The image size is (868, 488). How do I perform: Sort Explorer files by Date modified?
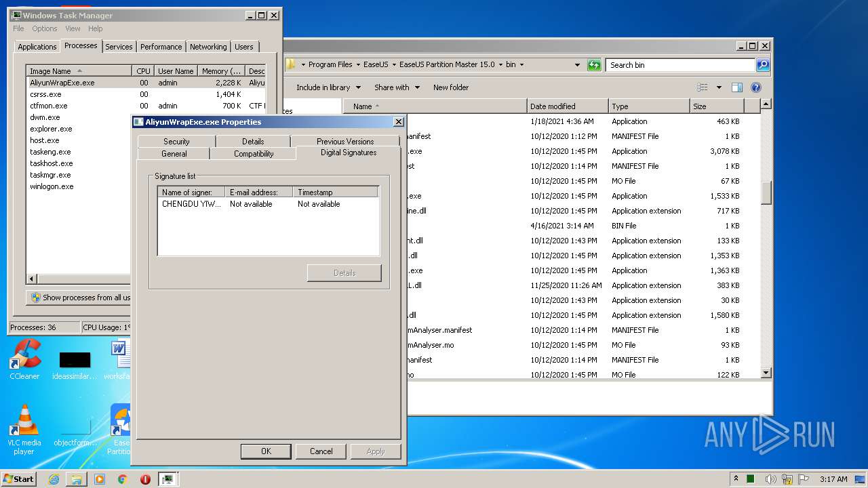[567, 106]
